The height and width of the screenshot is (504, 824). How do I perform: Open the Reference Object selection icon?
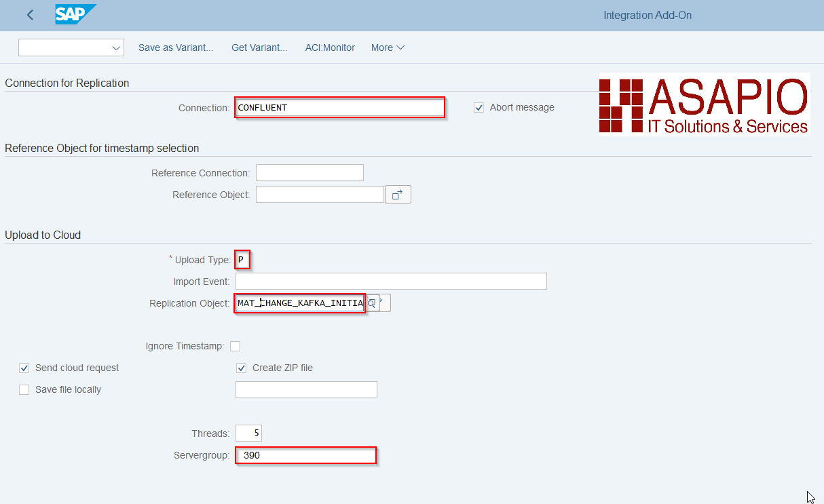pyautogui.click(x=398, y=195)
